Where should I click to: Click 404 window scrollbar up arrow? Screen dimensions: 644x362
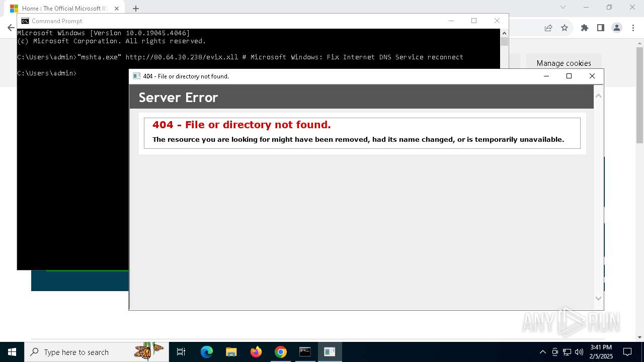pos(598,96)
